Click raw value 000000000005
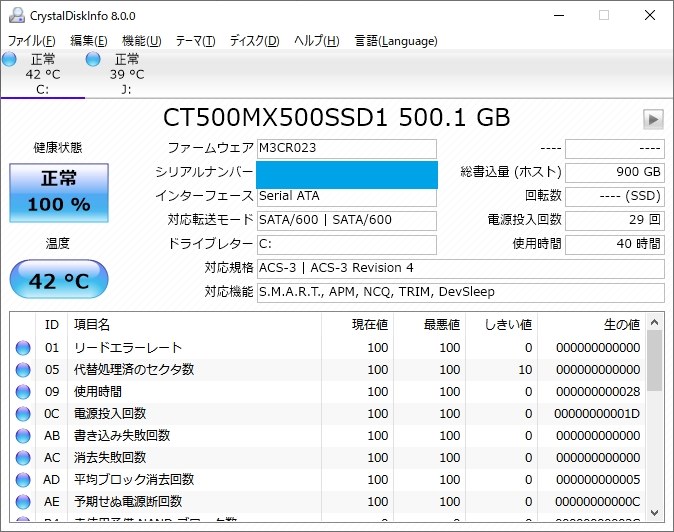Viewport: 674px width, 532px height. (x=598, y=480)
